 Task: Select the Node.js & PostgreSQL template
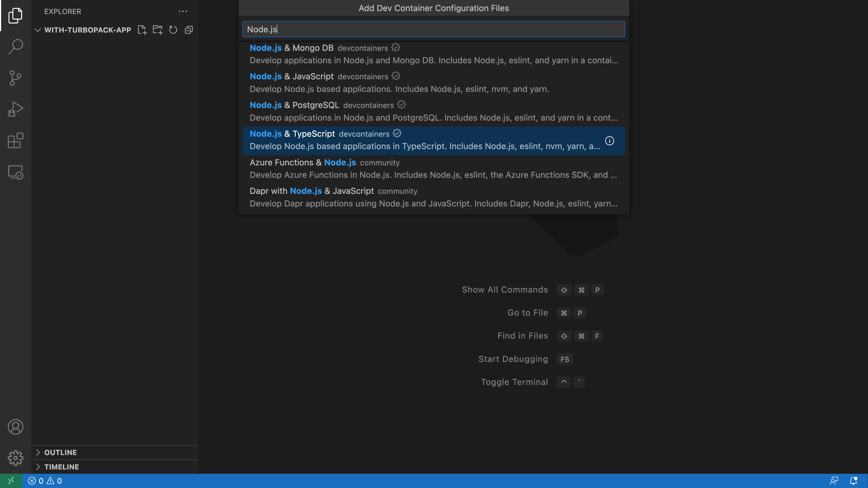point(434,111)
